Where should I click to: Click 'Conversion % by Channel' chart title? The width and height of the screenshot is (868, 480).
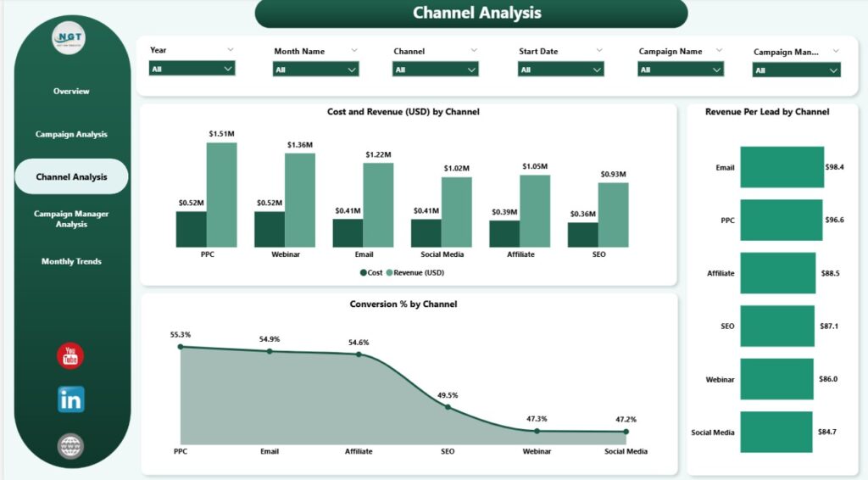[403, 304]
